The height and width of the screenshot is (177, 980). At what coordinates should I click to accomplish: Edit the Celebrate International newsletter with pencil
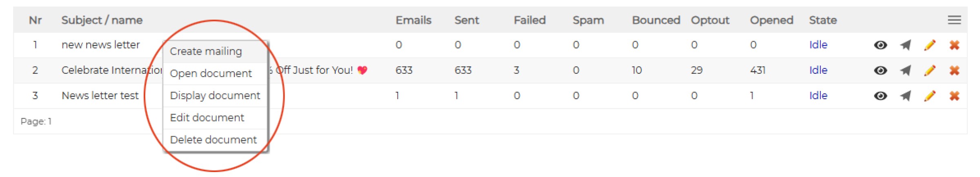click(x=930, y=71)
